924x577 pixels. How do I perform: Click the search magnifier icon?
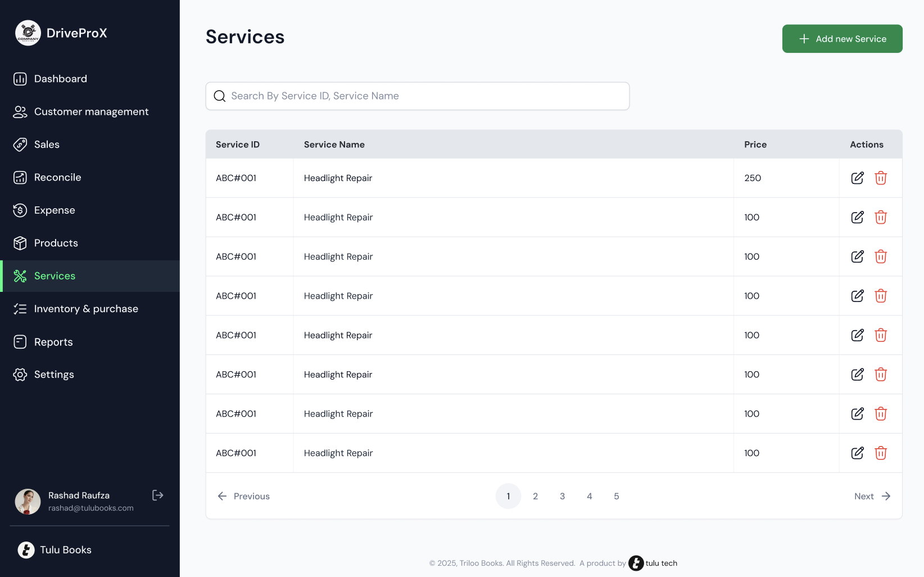219,96
